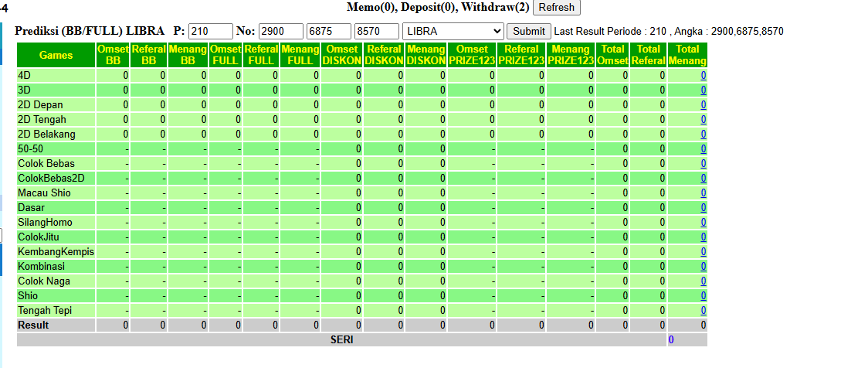The width and height of the screenshot is (868, 368).
Task: Open Total Menang link for Macau Shio
Action: [x=703, y=193]
